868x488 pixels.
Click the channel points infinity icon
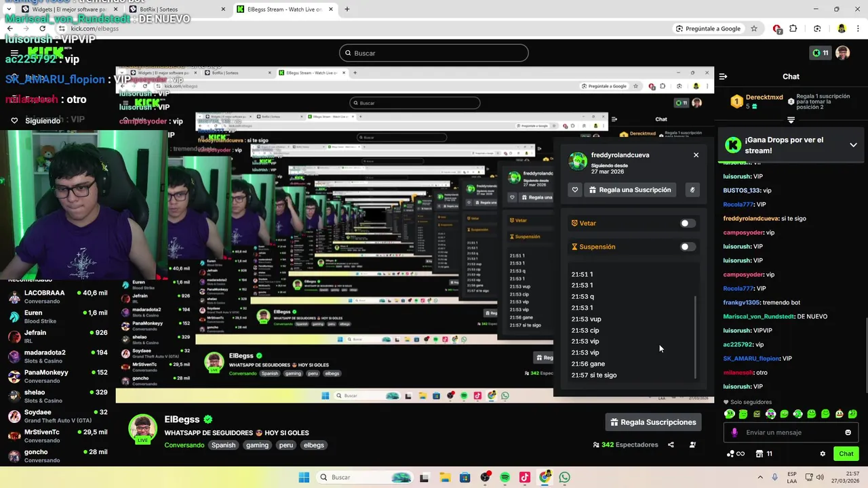click(x=736, y=454)
